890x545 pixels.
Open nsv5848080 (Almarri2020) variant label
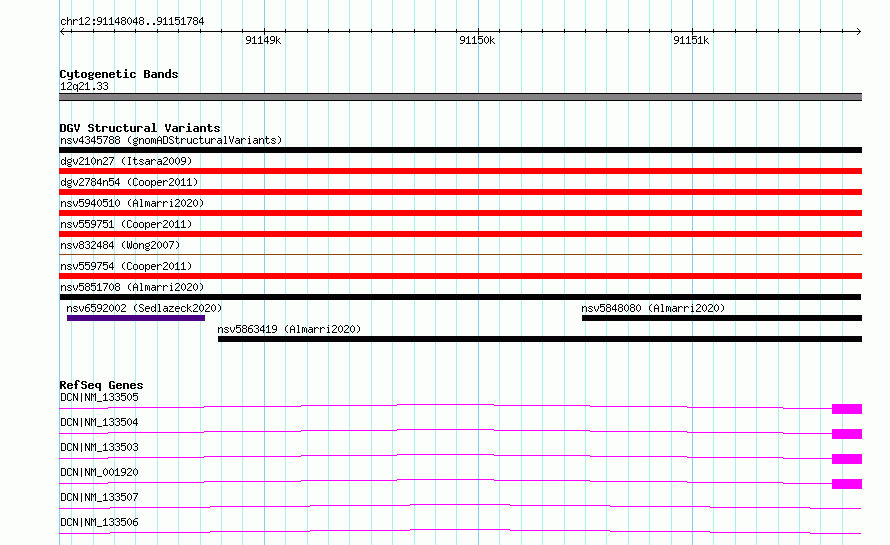pos(653,308)
